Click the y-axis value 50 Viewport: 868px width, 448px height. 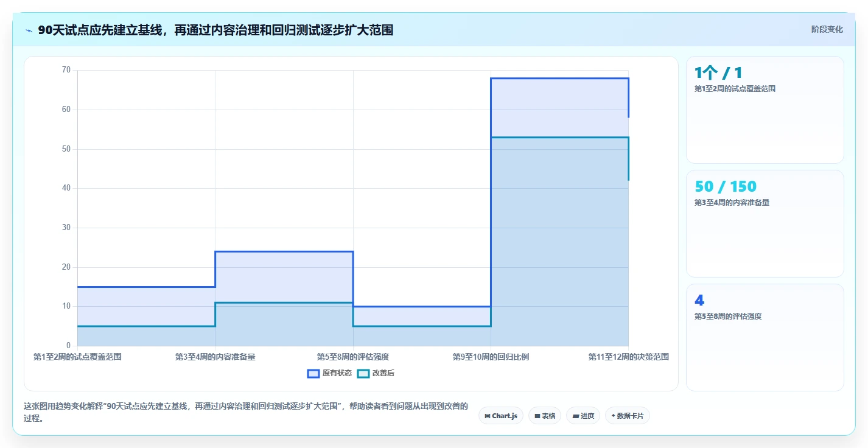coord(66,149)
